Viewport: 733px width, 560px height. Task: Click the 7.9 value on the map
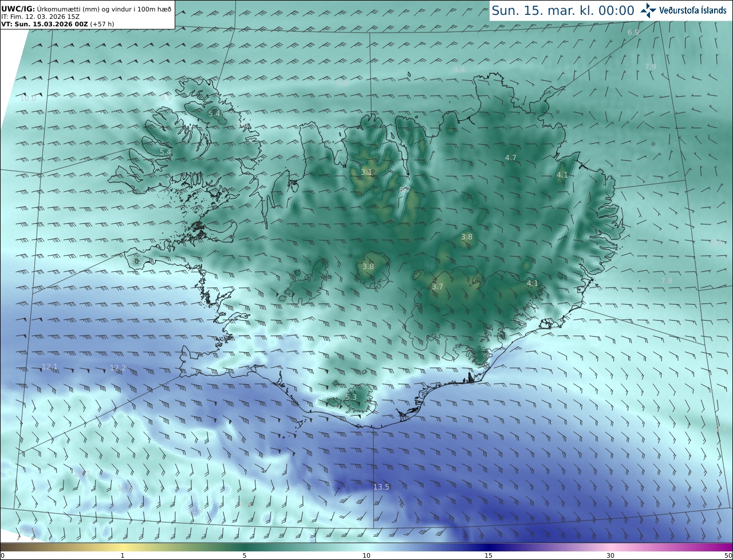[651, 67]
